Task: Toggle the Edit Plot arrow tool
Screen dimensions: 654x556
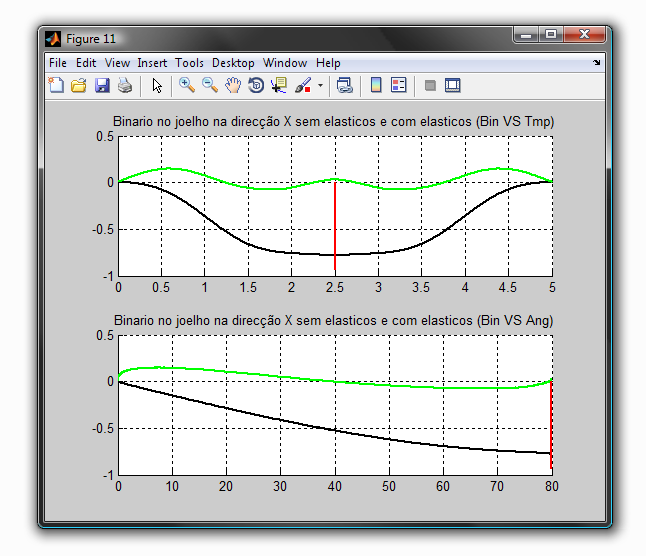Action: [x=157, y=86]
